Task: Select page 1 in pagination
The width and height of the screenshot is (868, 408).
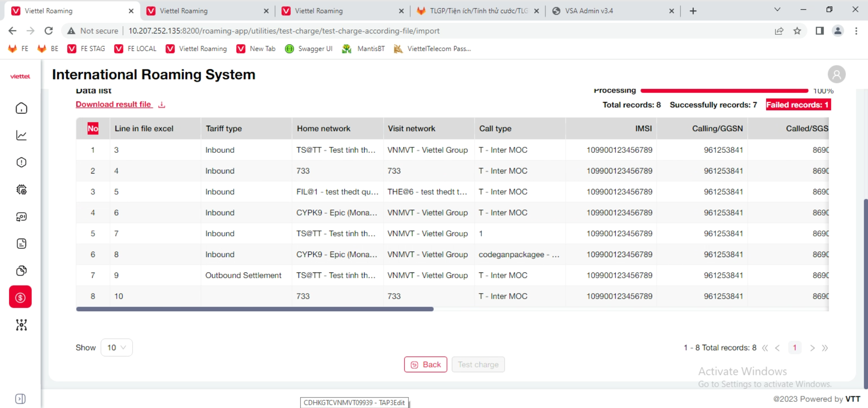Action: pos(794,348)
